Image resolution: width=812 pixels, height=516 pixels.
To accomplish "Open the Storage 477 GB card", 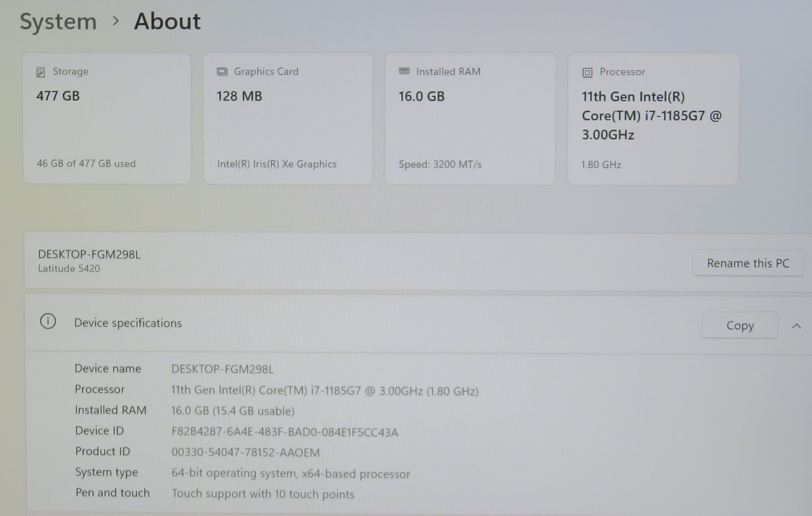I will coord(107,118).
